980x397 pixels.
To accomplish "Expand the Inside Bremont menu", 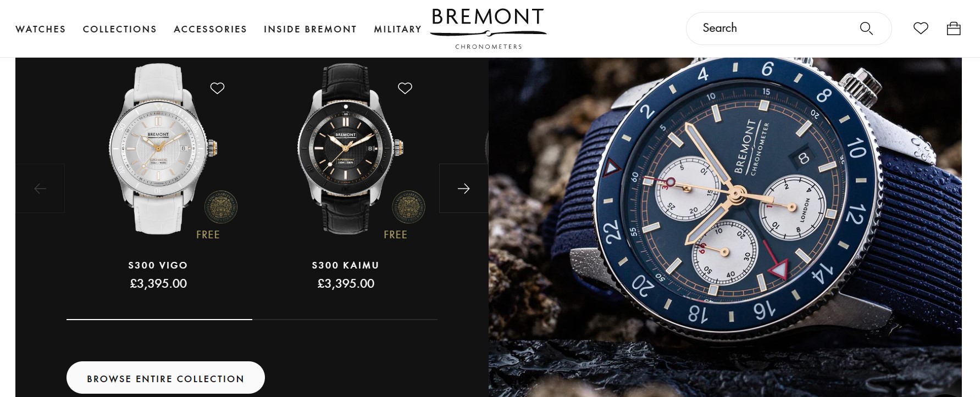I will (311, 29).
